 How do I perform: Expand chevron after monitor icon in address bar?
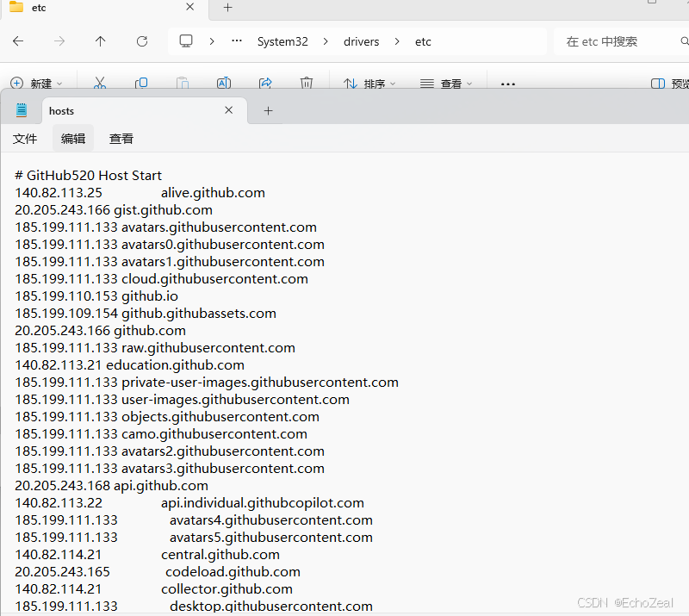pyautogui.click(x=212, y=41)
